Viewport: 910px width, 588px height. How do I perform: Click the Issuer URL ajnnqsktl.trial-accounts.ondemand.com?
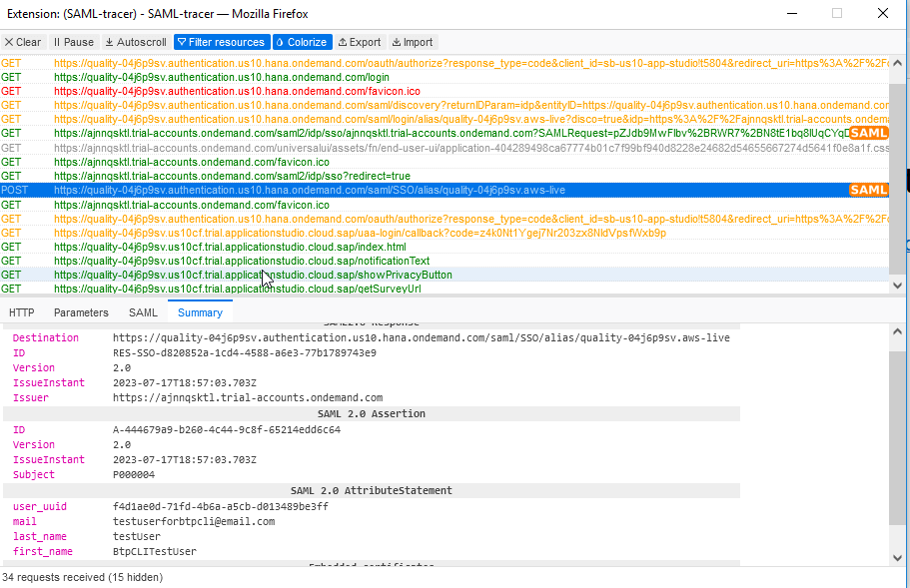coord(248,397)
